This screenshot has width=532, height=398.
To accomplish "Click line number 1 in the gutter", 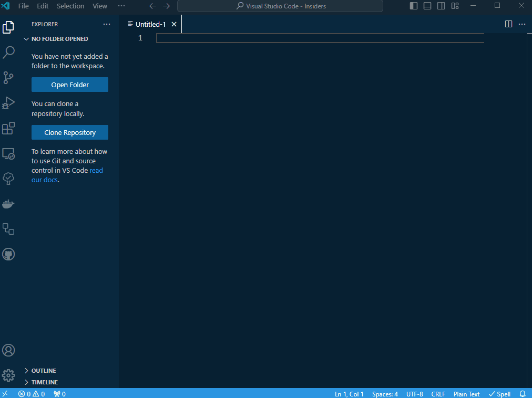I will [140, 38].
